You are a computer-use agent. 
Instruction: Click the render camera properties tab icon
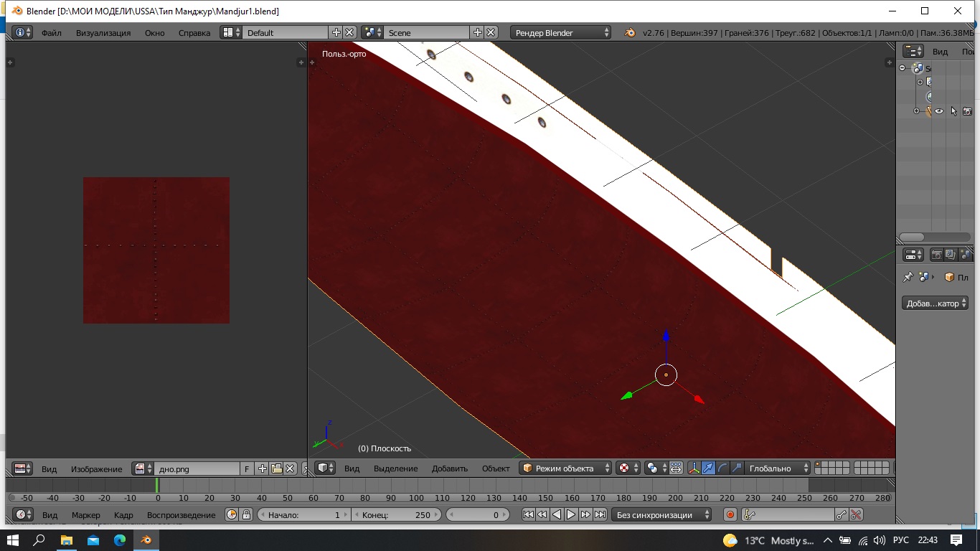pos(936,255)
